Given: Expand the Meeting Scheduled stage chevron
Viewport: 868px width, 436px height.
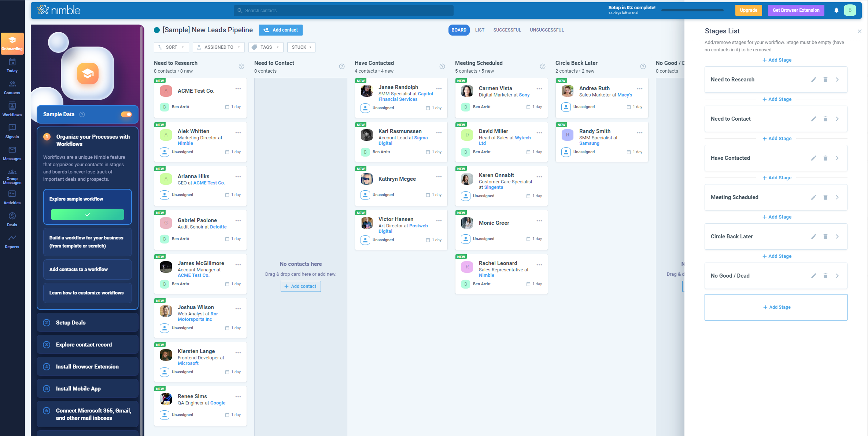Looking at the screenshot, I should point(837,197).
